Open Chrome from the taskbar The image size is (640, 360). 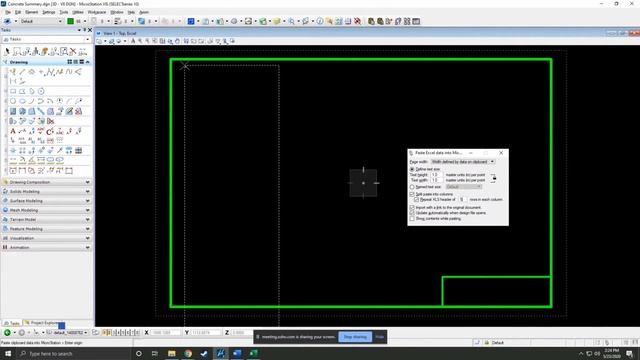[x=188, y=353]
